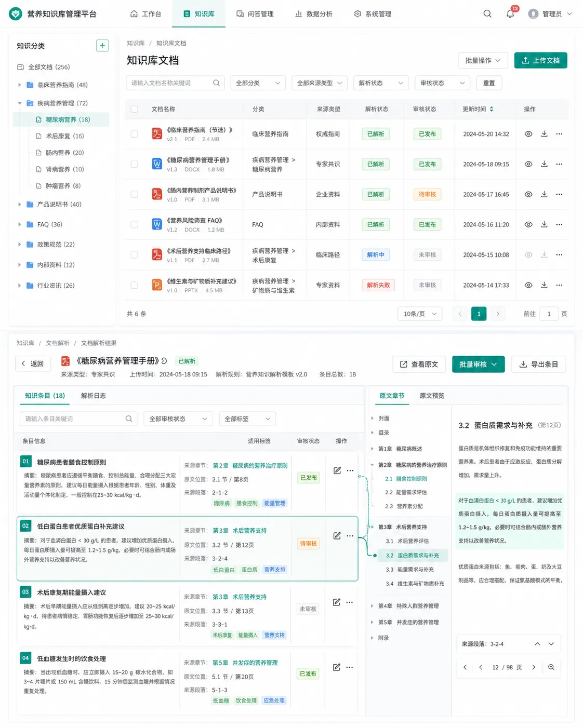Open the 全部审核状态 dropdown for entries
This screenshot has width=583, height=728.
[x=178, y=419]
